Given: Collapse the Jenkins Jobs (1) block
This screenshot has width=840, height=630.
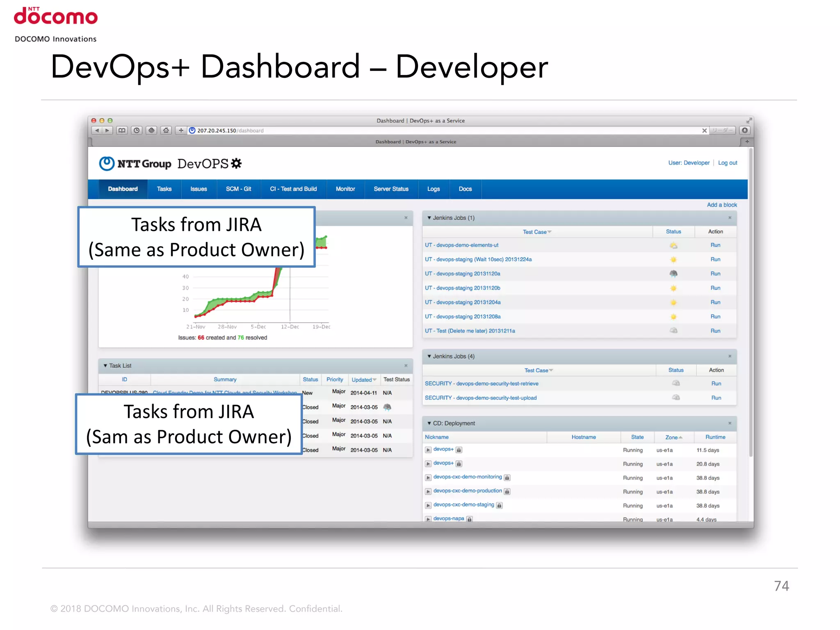Looking at the screenshot, I should 429,218.
